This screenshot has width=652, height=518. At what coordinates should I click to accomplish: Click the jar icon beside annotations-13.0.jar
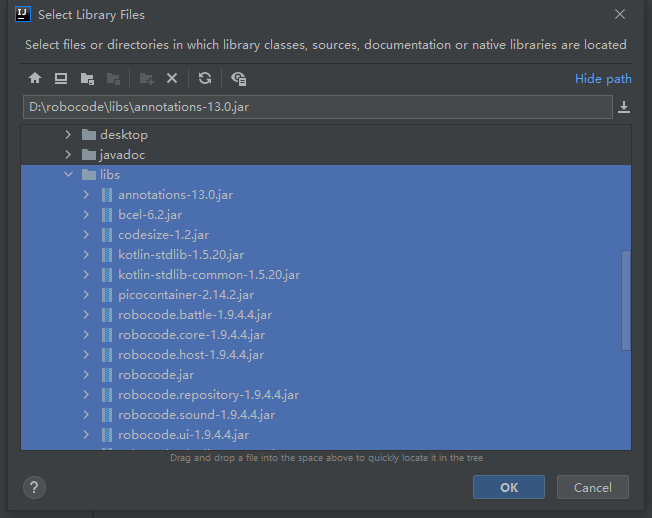click(107, 195)
